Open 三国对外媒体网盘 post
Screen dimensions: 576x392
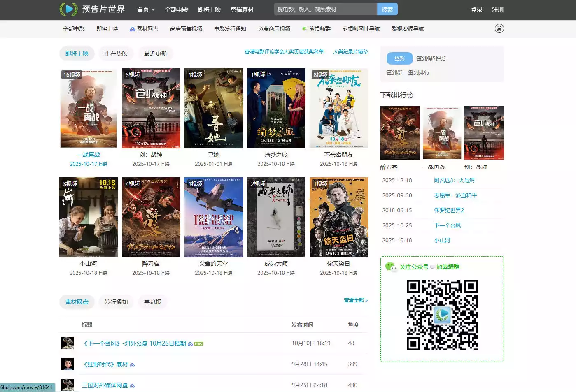105,385
